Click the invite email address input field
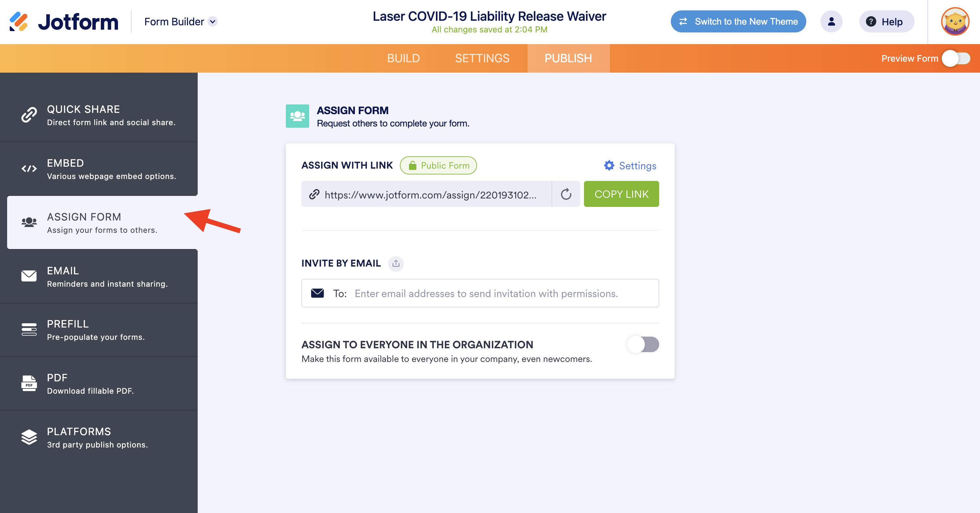Image resolution: width=980 pixels, height=513 pixels. click(486, 293)
